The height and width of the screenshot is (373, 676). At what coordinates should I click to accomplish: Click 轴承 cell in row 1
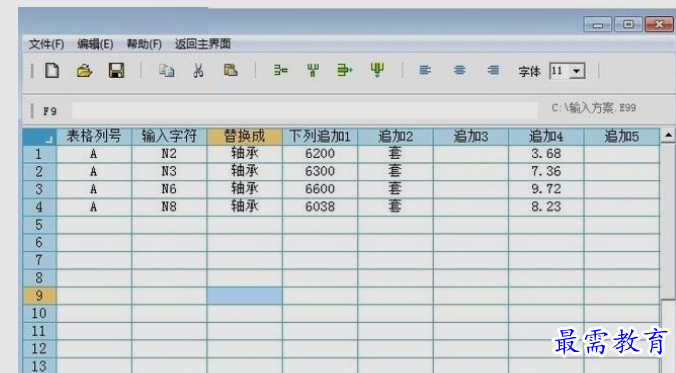244,154
